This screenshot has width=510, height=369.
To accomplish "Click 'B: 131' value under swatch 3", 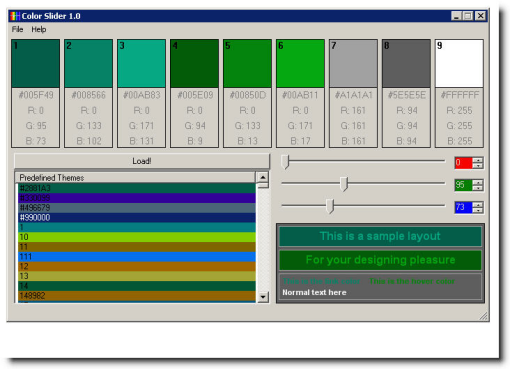I will pos(142,141).
